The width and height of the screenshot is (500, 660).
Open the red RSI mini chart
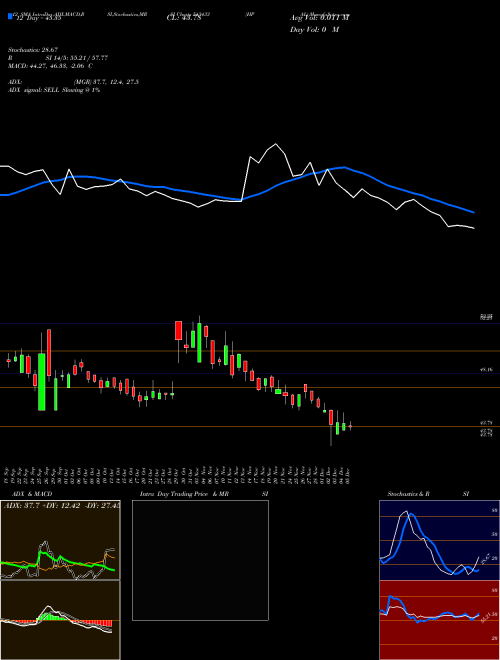pos(439,620)
